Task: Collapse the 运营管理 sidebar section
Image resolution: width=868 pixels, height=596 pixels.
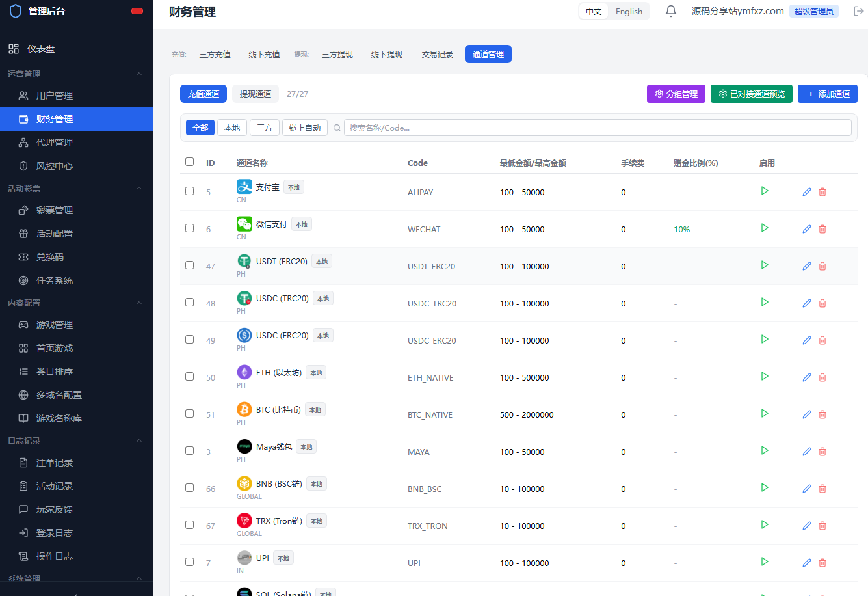Action: [x=139, y=74]
